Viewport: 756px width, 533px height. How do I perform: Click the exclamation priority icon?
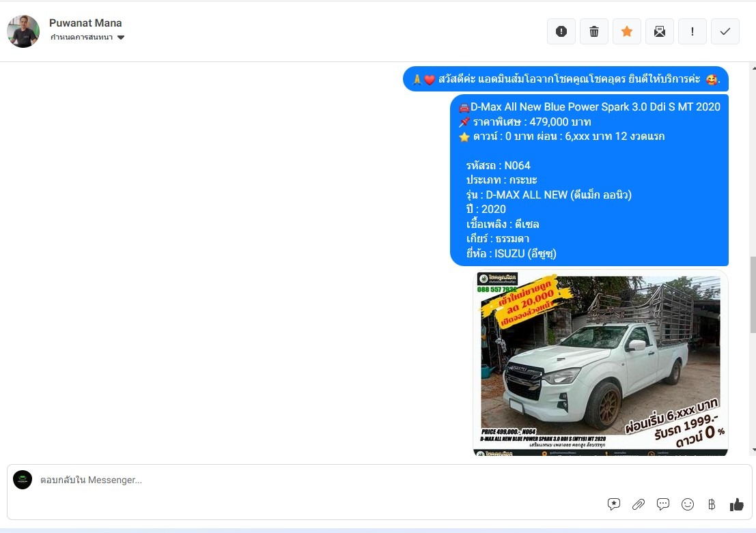(x=692, y=31)
